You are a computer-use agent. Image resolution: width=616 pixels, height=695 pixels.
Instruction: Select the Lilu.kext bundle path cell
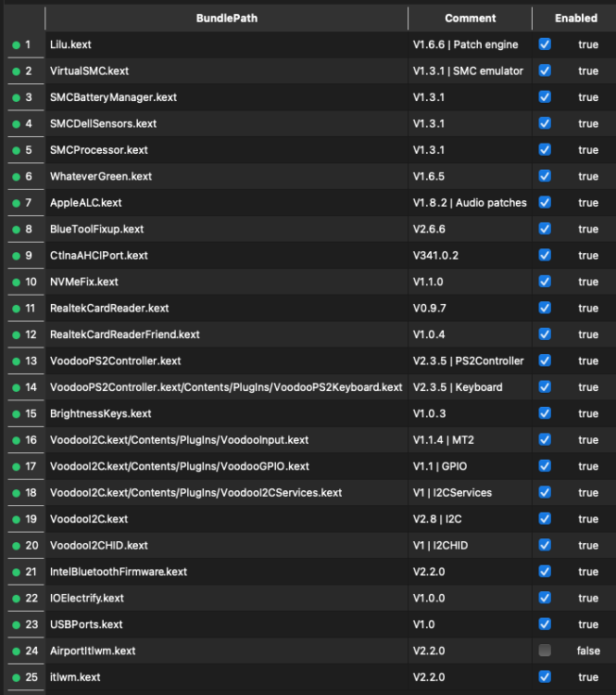click(x=226, y=44)
